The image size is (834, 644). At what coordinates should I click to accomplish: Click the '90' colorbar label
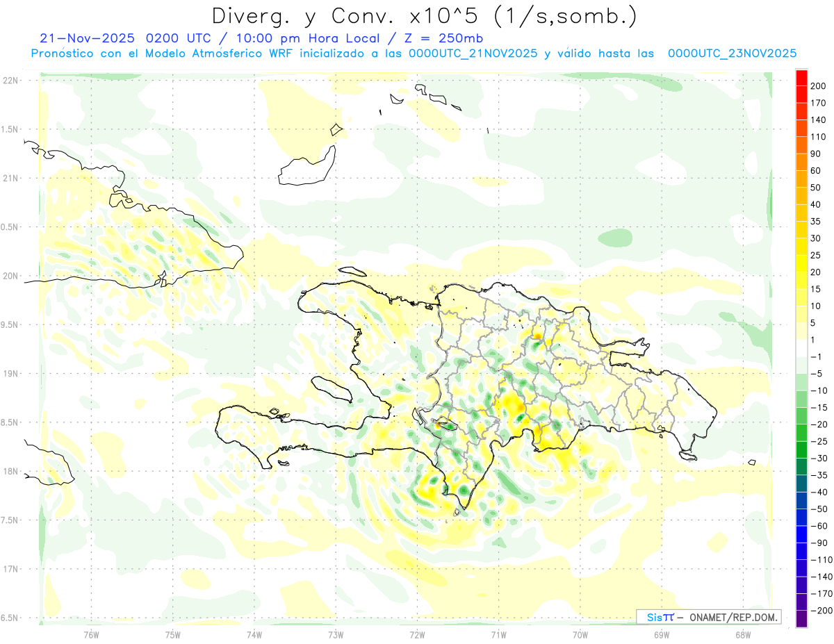point(816,154)
